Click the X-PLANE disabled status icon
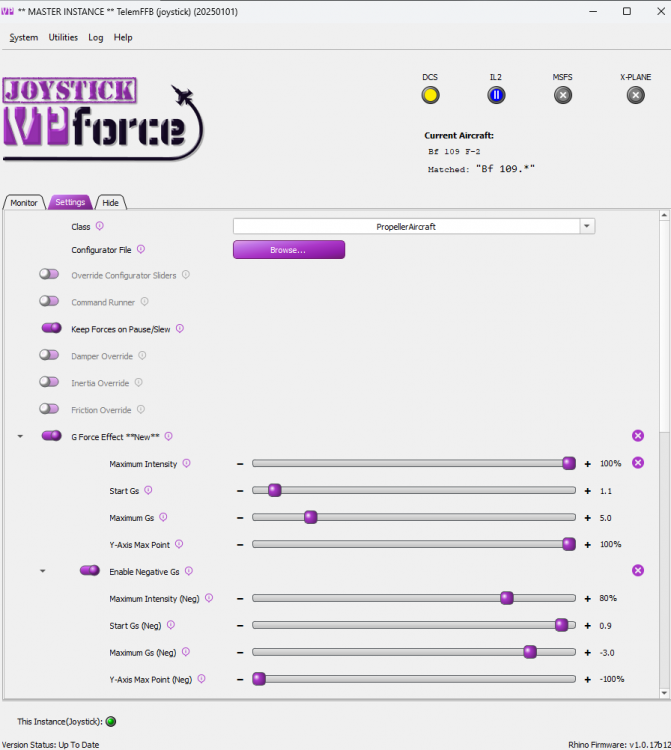This screenshot has height=750, width=671. pyautogui.click(x=636, y=95)
